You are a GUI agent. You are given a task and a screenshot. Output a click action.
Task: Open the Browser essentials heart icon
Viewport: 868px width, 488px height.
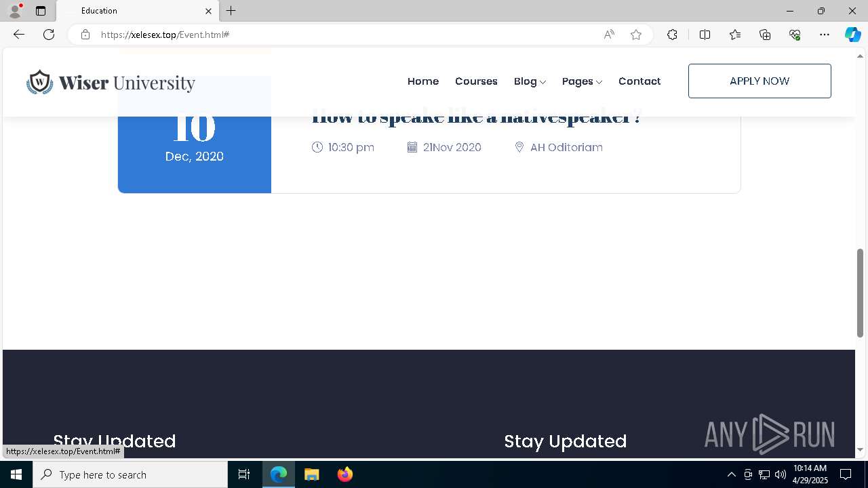[x=795, y=35]
